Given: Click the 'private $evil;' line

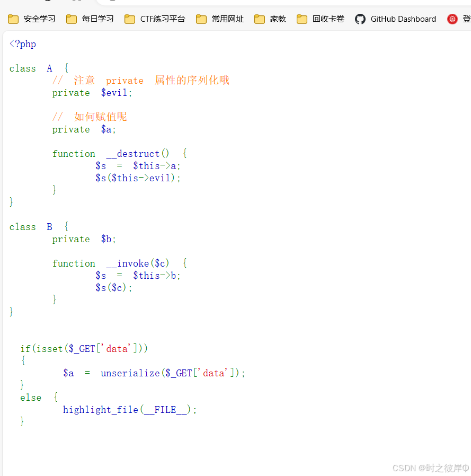Looking at the screenshot, I should (92, 93).
